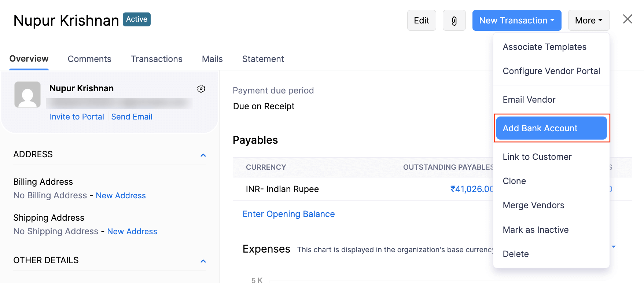Choose Merge Vendors from the menu
The width and height of the screenshot is (644, 283).
click(x=533, y=205)
